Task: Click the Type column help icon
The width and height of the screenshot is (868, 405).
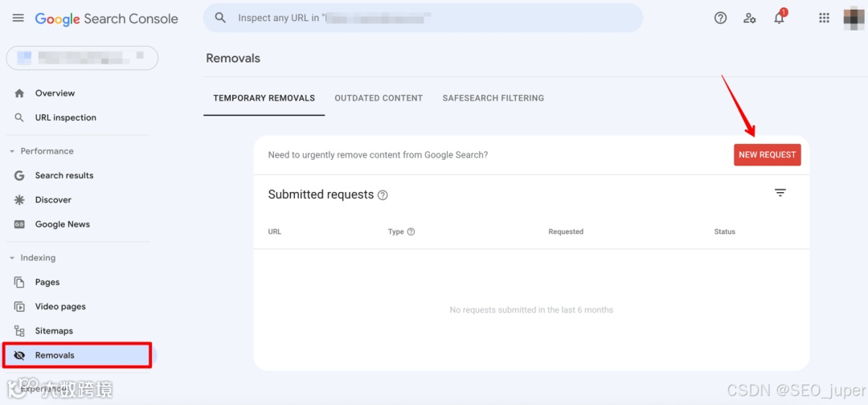Action: click(411, 231)
